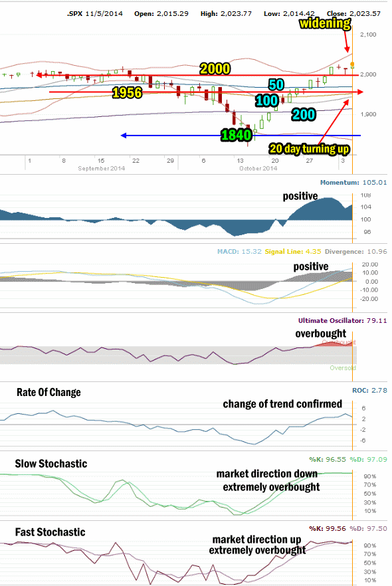The width and height of the screenshot is (392, 586).
Task: Click the Slow Stochastic %K: 96.55 value
Action: tap(328, 460)
